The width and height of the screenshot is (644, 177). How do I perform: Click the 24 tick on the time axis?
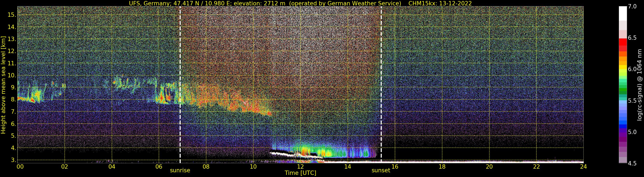coord(583,167)
